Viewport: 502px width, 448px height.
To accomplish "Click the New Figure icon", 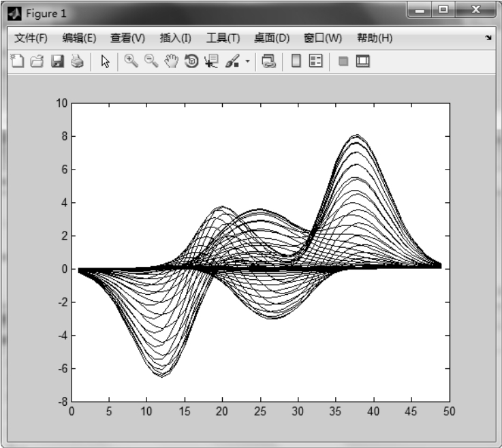I will coord(17,61).
